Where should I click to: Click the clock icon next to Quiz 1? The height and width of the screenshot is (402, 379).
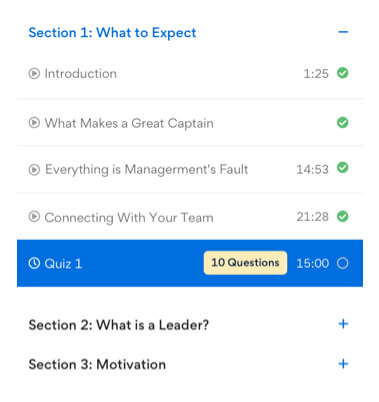pyautogui.click(x=34, y=263)
